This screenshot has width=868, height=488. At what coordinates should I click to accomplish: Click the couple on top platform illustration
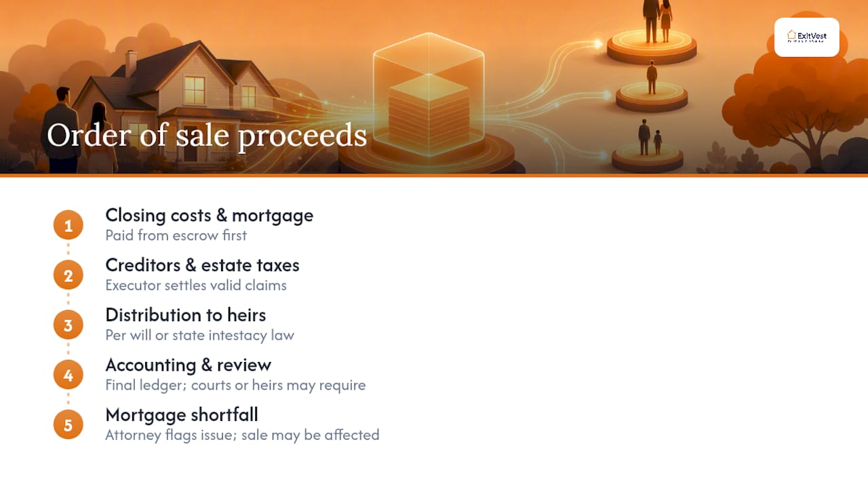pos(658,22)
